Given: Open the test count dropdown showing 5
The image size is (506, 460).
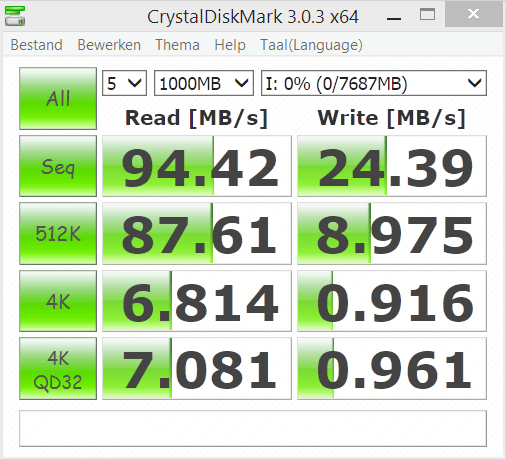Looking at the screenshot, I should click(x=124, y=83).
